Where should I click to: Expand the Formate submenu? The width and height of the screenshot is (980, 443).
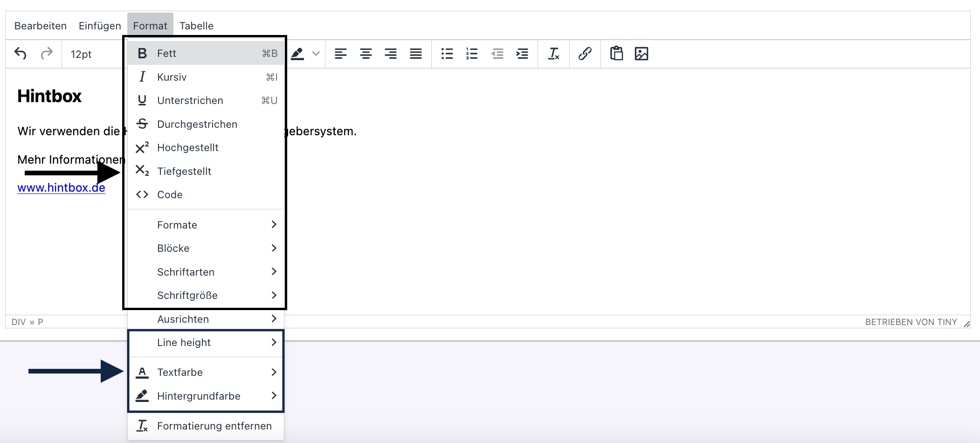click(206, 225)
